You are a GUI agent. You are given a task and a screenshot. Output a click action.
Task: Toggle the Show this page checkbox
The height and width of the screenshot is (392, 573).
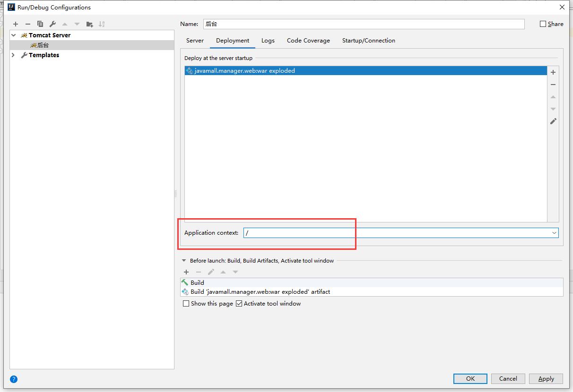tap(186, 304)
